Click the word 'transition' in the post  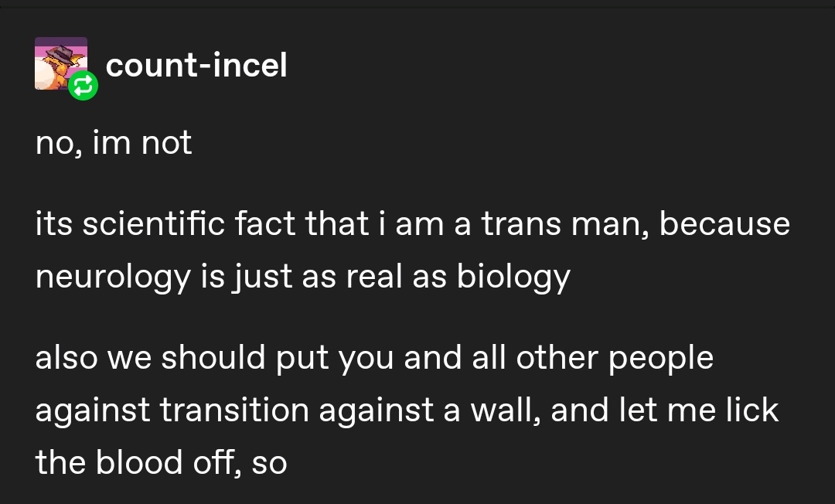click(233, 410)
